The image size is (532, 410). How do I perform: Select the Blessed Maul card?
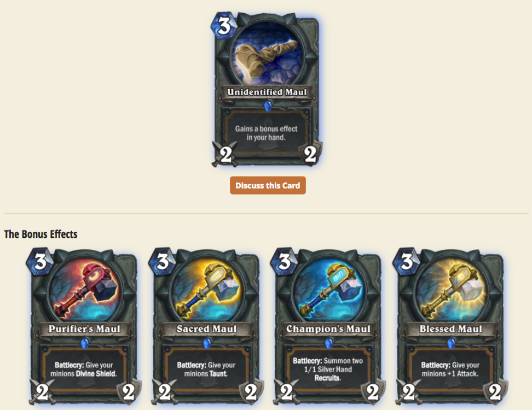[x=450, y=326]
